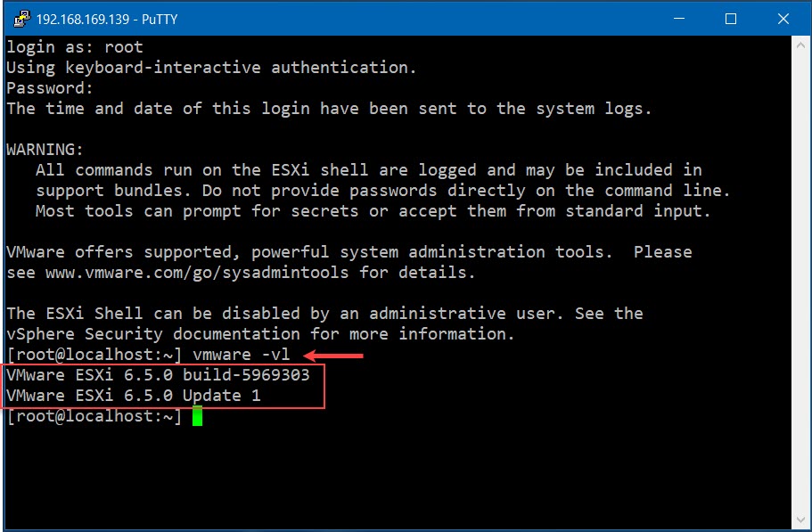Maximize the PuTTY terminal window
812x532 pixels.
coord(730,18)
